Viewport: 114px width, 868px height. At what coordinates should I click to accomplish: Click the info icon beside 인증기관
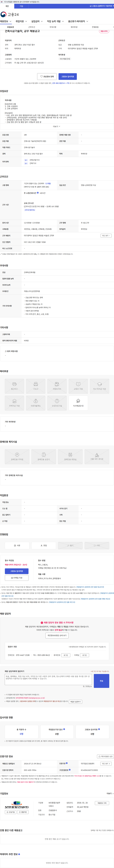(67, 763)
